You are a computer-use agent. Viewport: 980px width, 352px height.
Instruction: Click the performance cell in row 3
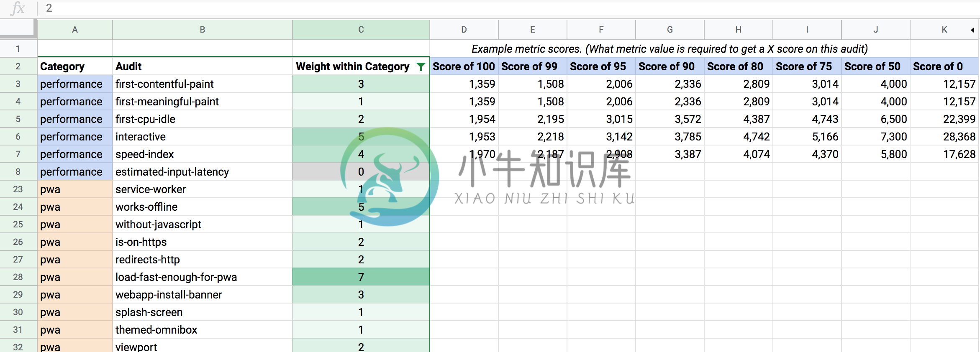[75, 84]
